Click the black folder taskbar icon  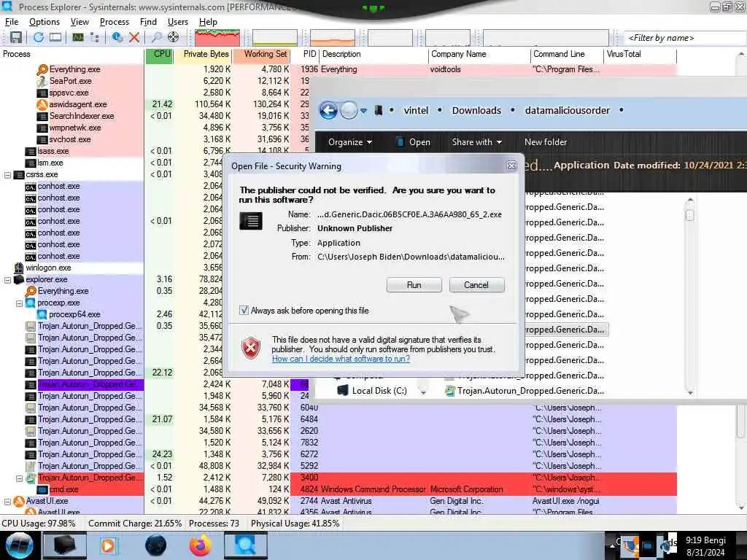[65, 545]
